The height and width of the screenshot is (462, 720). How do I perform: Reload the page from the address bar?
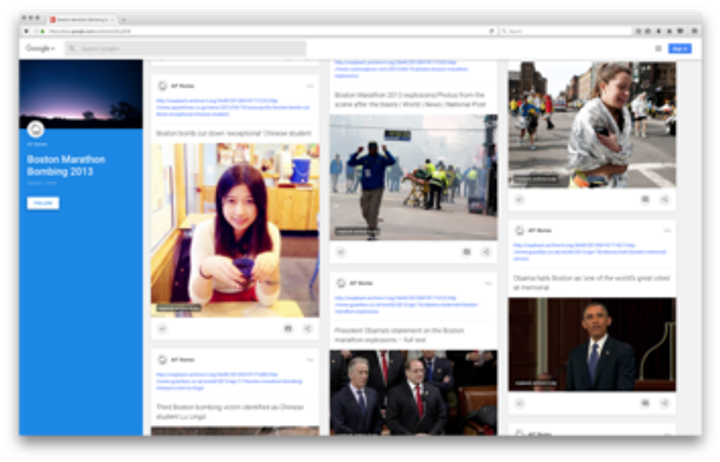click(492, 31)
